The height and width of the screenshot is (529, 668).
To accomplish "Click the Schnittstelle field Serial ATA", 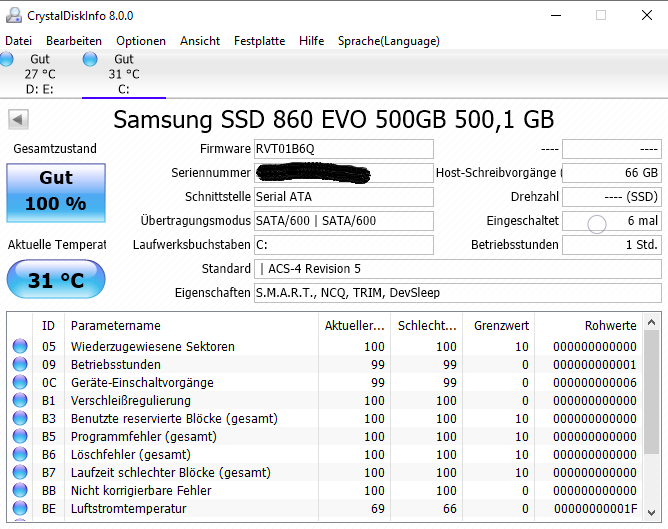I will tap(344, 197).
